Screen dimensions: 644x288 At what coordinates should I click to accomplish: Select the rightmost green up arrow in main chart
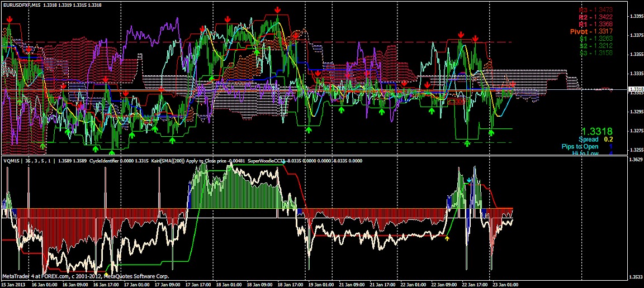tap(491, 132)
